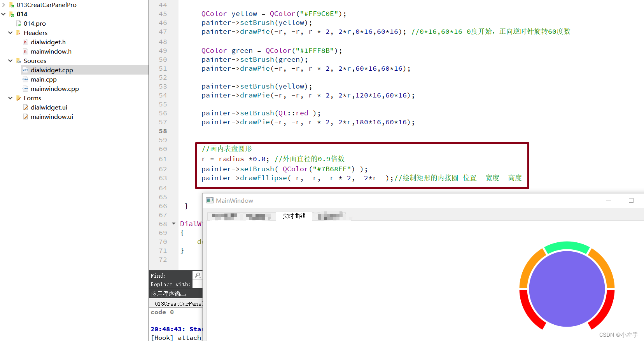Click line number 58 in gutter
Viewport: 644px width, 341px height.
(163, 131)
